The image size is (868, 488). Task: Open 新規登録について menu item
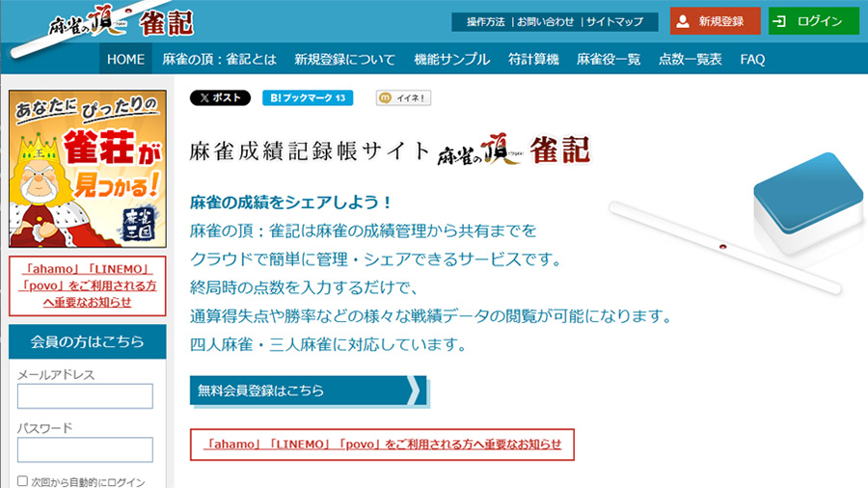(x=345, y=59)
